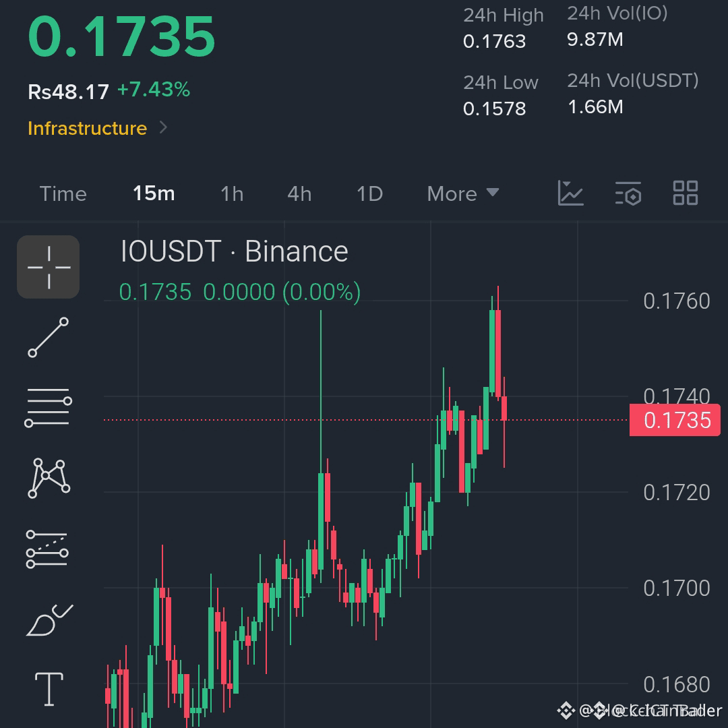Select the 1D interval tab
The height and width of the screenshot is (728, 728).
coord(369,193)
